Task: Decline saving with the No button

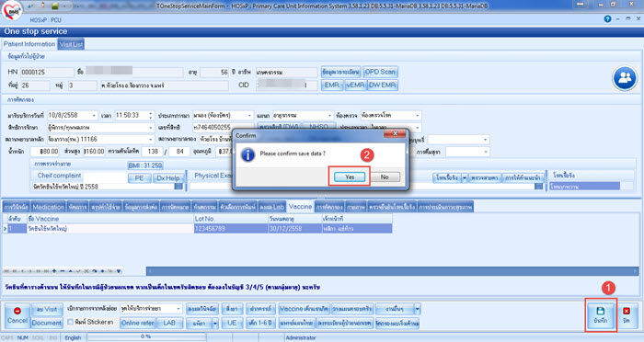Action: tap(385, 177)
